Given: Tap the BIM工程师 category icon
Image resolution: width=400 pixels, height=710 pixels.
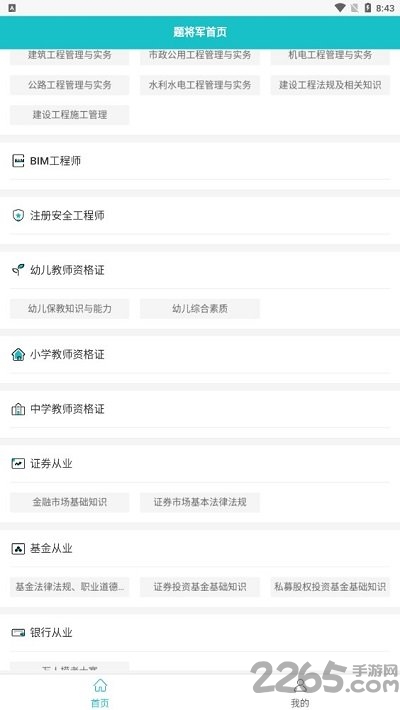Looking at the screenshot, I should (18, 161).
